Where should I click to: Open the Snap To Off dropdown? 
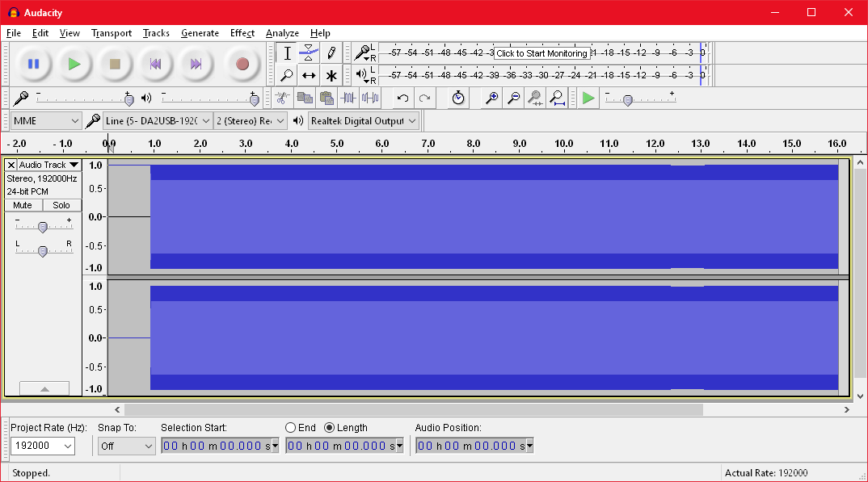[x=127, y=446]
